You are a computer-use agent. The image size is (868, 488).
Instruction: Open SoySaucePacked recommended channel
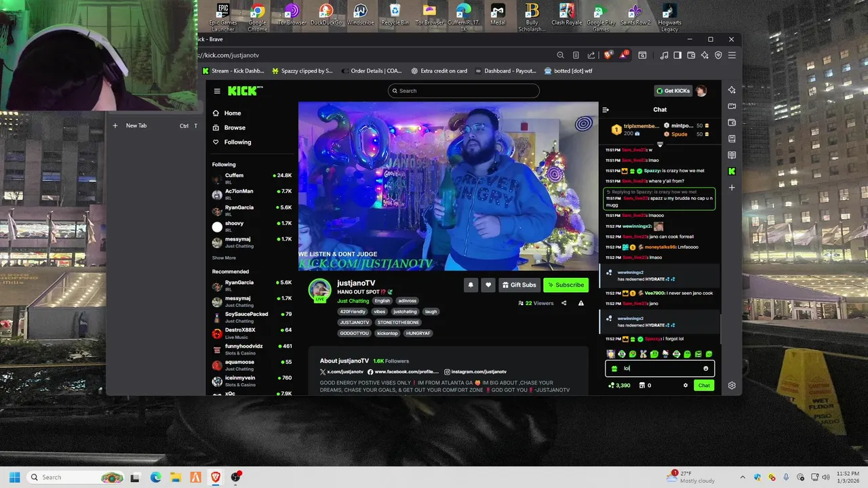(x=252, y=317)
